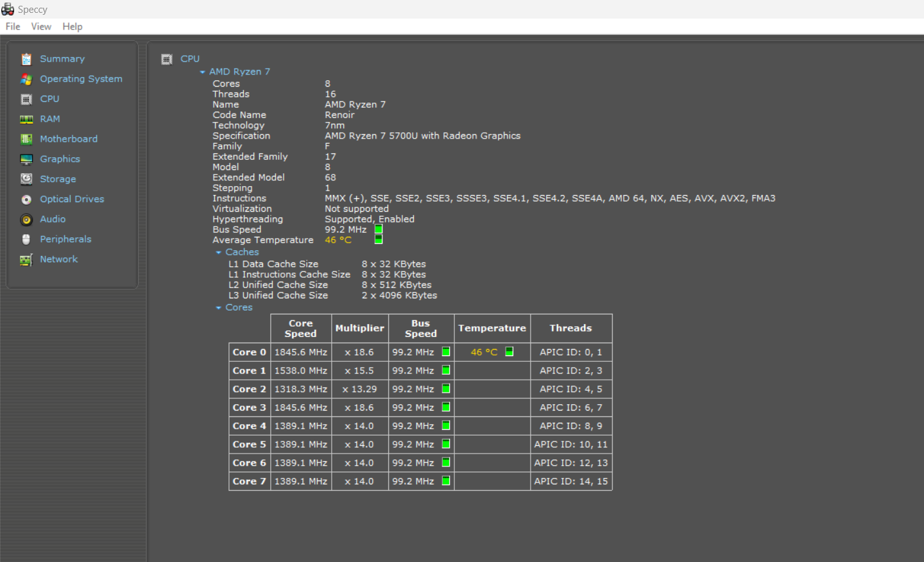
Task: Click the CPU chip icon in sidebar
Action: tap(26, 99)
